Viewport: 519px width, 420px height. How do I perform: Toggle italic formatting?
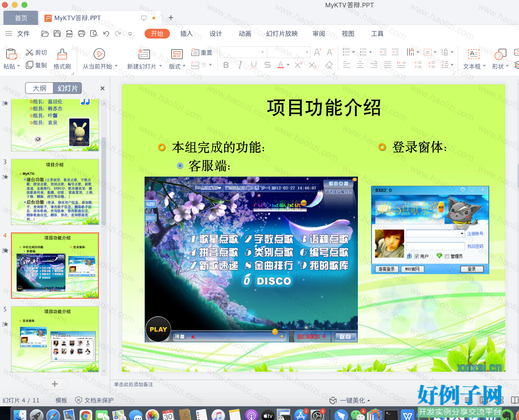click(240, 65)
